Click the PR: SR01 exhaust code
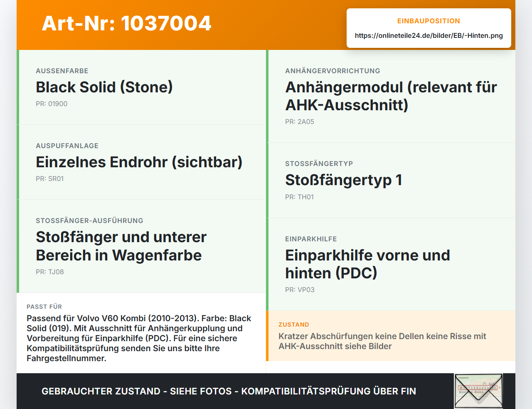This screenshot has height=409, width=532. (x=50, y=179)
